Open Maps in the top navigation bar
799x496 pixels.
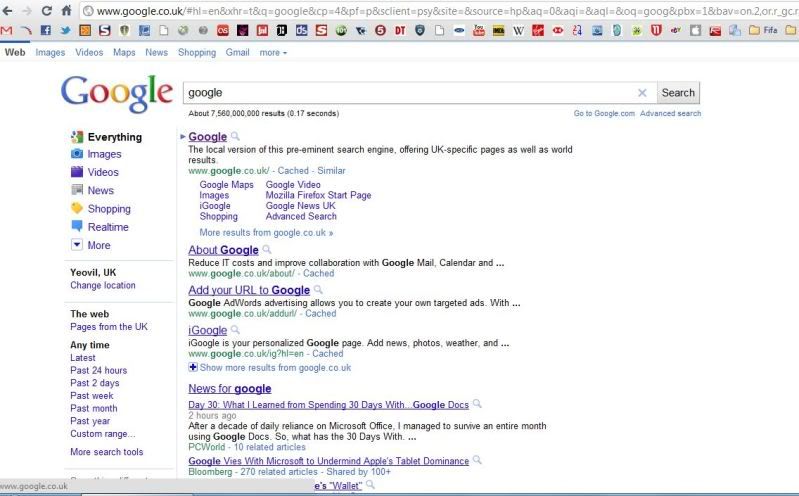pyautogui.click(x=124, y=53)
